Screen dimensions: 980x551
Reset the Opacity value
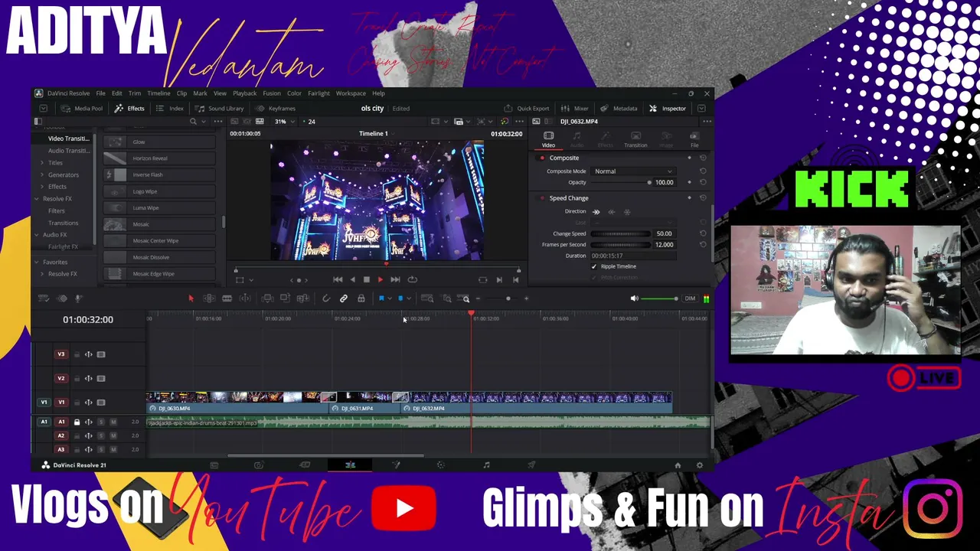point(703,182)
